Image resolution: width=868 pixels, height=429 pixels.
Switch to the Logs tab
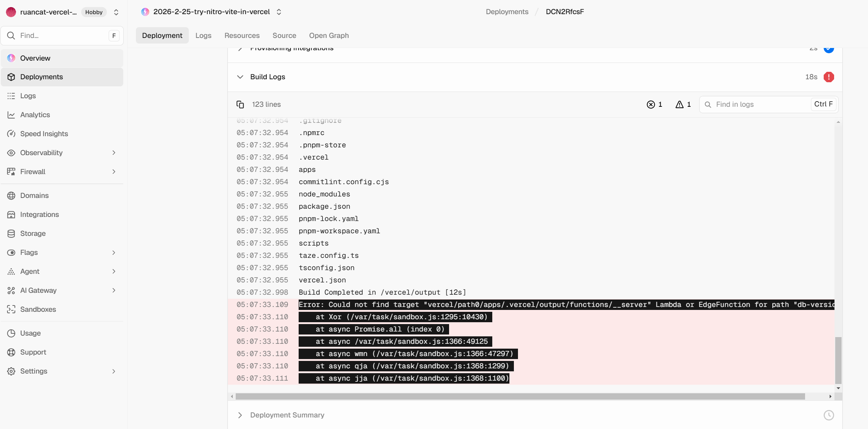[203, 35]
